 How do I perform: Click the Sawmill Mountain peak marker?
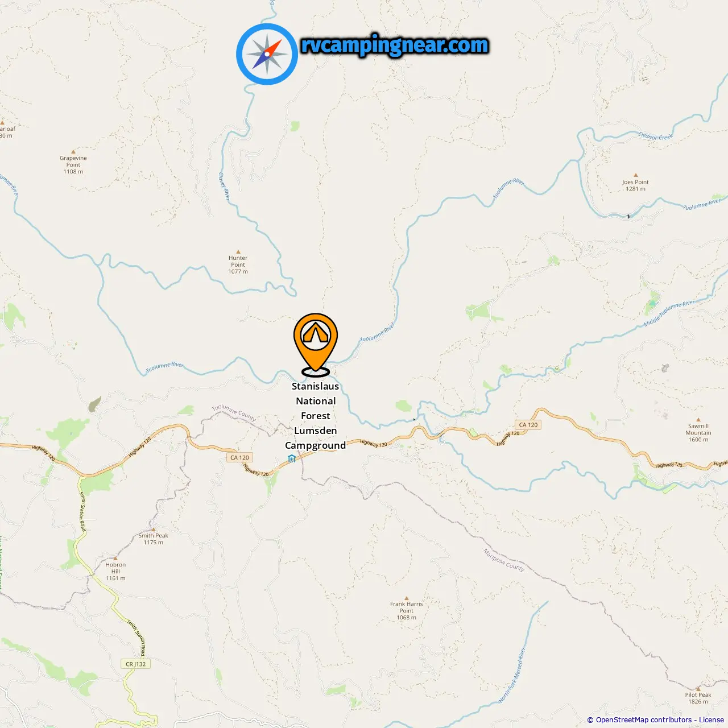click(x=698, y=419)
